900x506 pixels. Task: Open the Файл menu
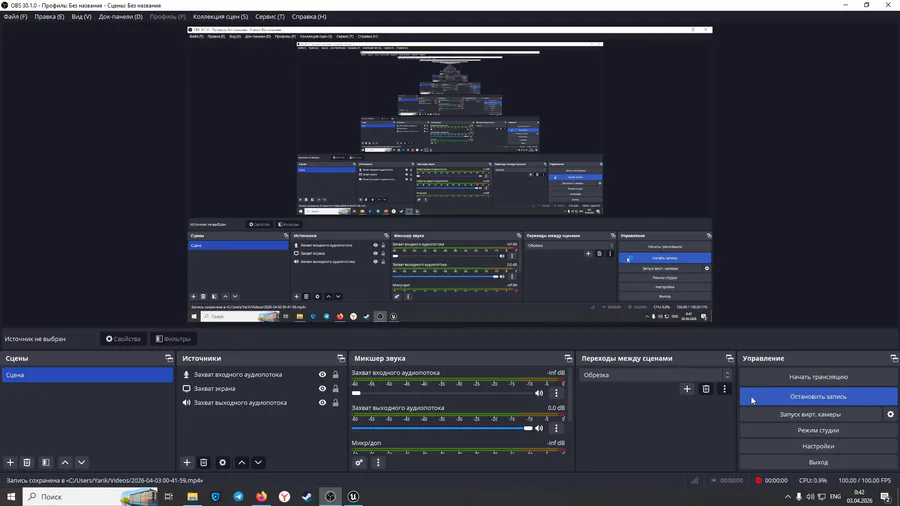[15, 17]
